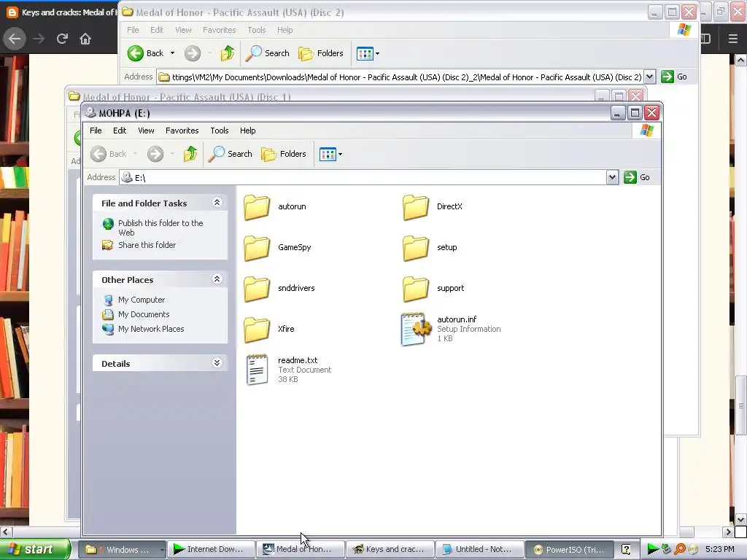Image resolution: width=747 pixels, height=560 pixels.
Task: Click the browser sidebar panel icon
Action: [x=706, y=39]
